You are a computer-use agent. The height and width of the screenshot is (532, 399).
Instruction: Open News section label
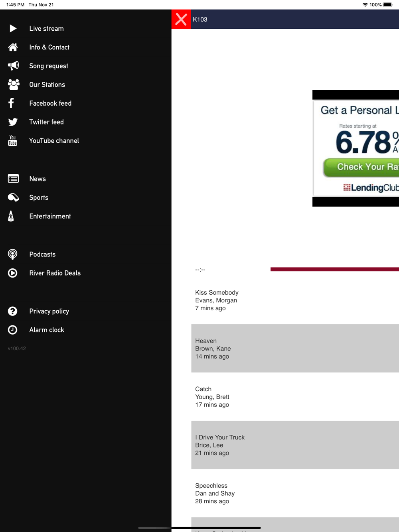point(38,179)
